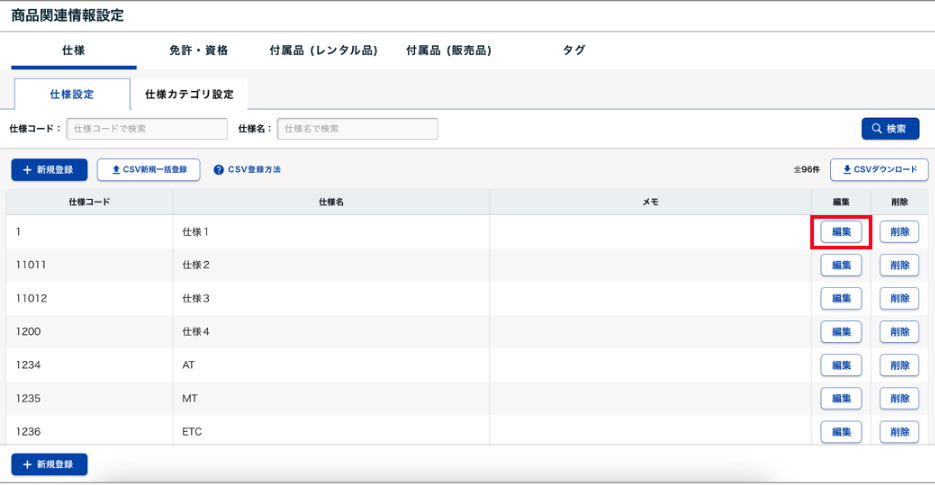Screen dimensions: 935x485
Task: Open the 付属品 (レンタル品) tab
Action: coord(323,50)
